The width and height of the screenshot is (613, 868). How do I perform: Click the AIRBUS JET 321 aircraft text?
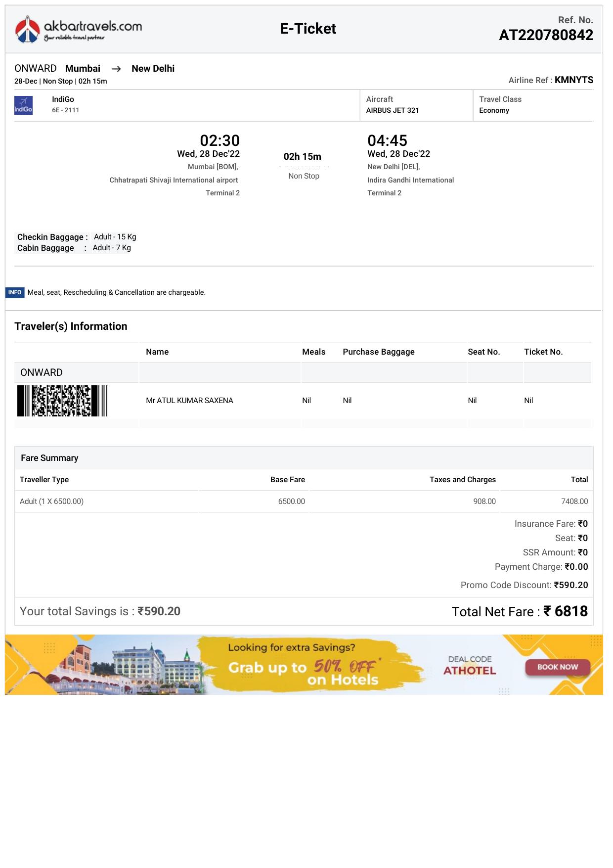393,110
